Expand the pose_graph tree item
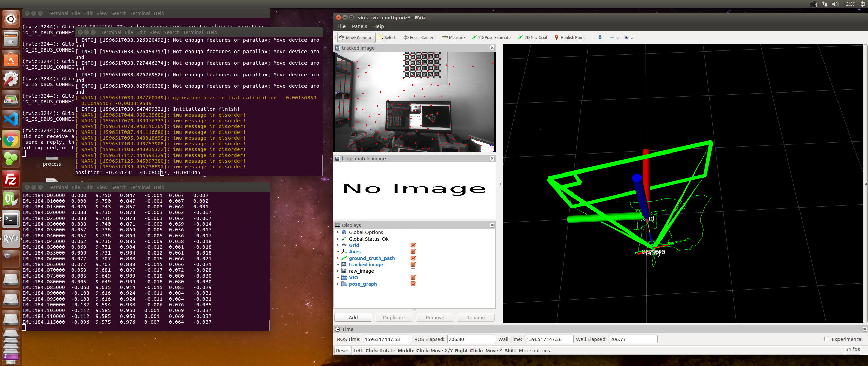Image resolution: width=868 pixels, height=366 pixels. [x=337, y=284]
